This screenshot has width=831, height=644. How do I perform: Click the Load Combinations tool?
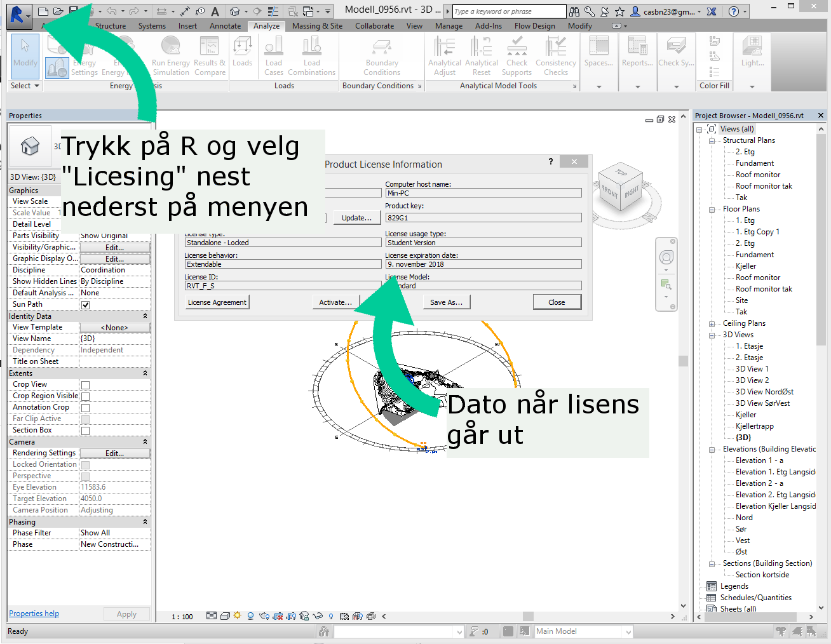click(x=312, y=56)
